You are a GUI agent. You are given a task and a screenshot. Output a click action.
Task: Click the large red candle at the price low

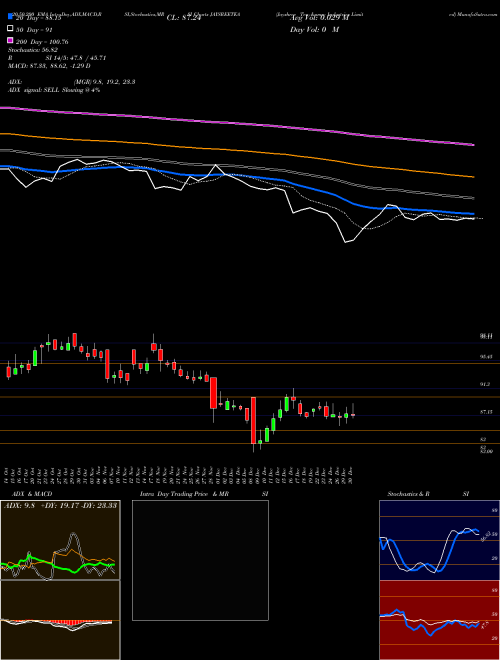point(253,420)
